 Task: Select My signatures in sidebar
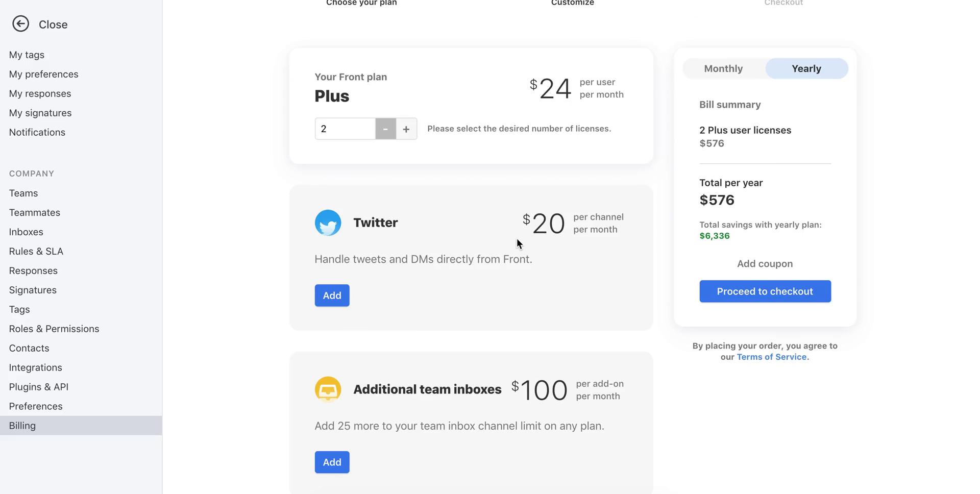click(x=40, y=113)
